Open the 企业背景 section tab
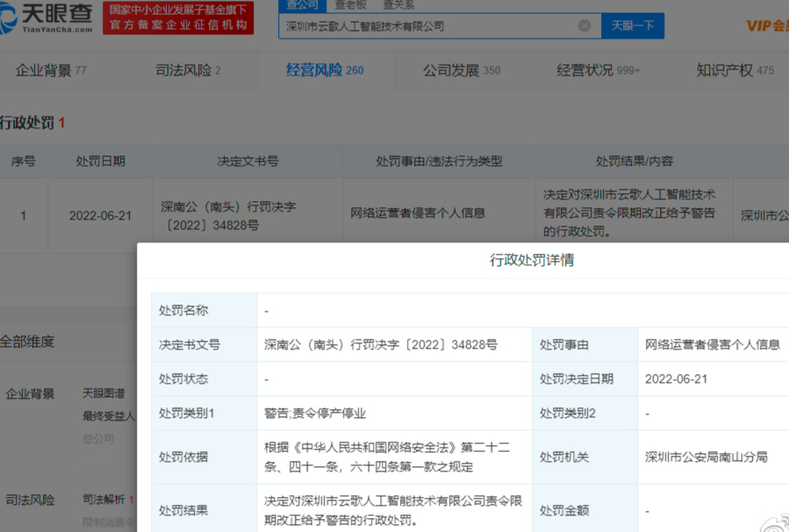This screenshot has width=789, height=532. (51, 70)
